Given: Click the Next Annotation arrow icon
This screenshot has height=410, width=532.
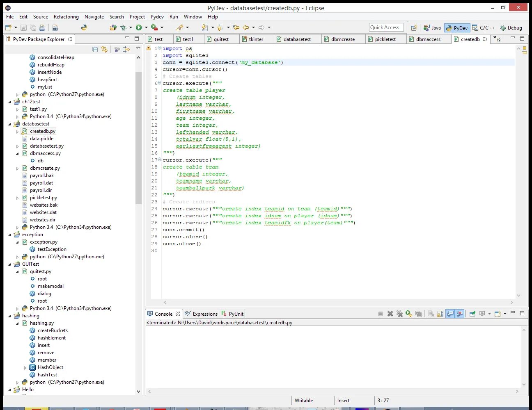Looking at the screenshot, I should tap(204, 27).
